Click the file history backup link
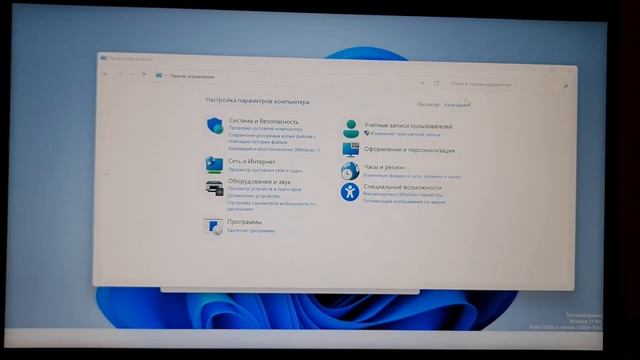Image resolution: width=640 pixels, height=360 pixels. tap(271, 139)
